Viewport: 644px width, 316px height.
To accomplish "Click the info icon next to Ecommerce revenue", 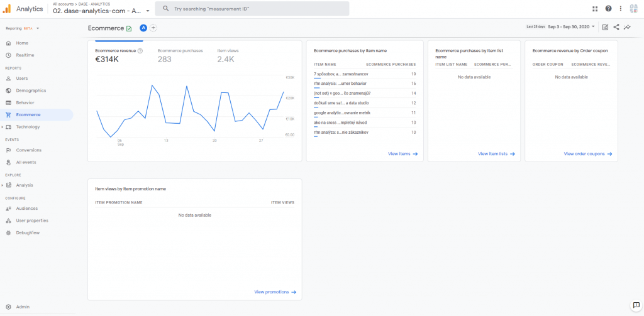I will click(x=140, y=51).
